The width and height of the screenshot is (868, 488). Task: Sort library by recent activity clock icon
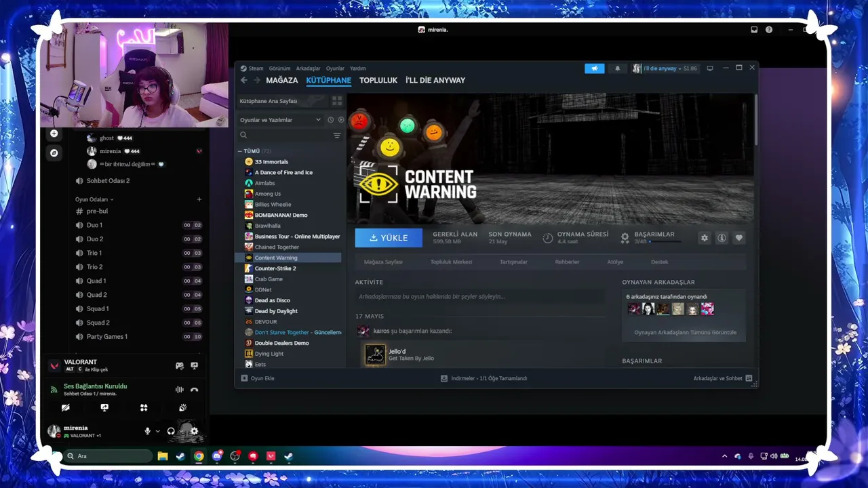(331, 120)
